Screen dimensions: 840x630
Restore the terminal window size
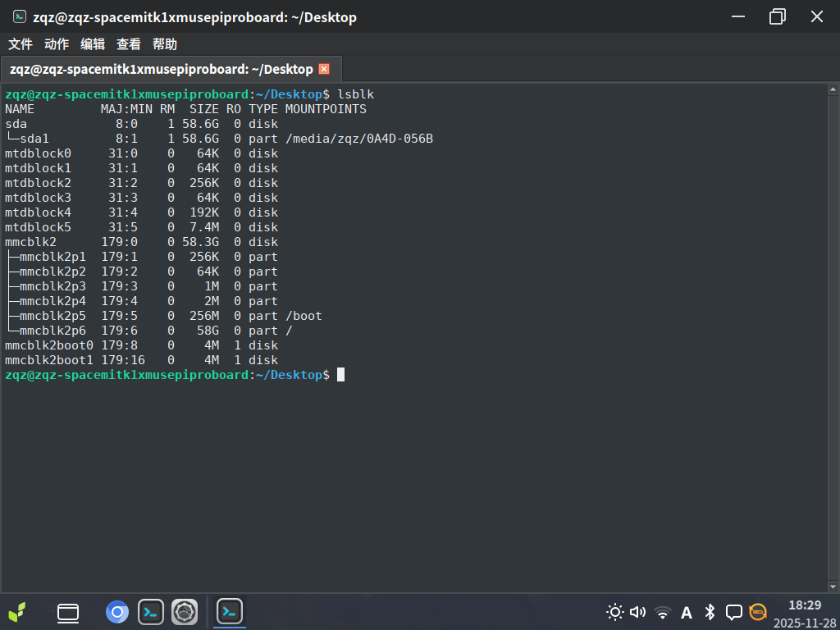point(778,16)
